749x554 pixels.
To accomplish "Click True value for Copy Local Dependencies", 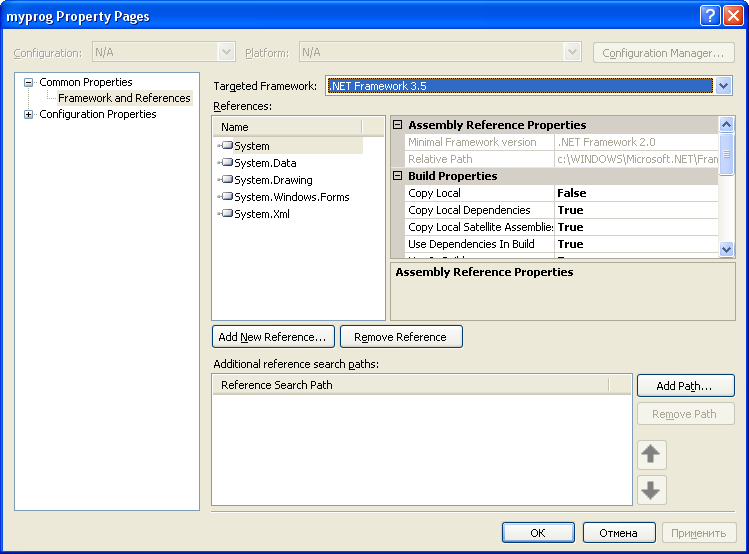I will click(x=636, y=210).
